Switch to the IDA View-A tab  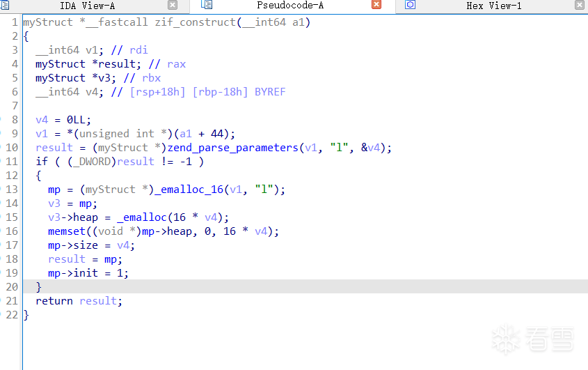88,6
